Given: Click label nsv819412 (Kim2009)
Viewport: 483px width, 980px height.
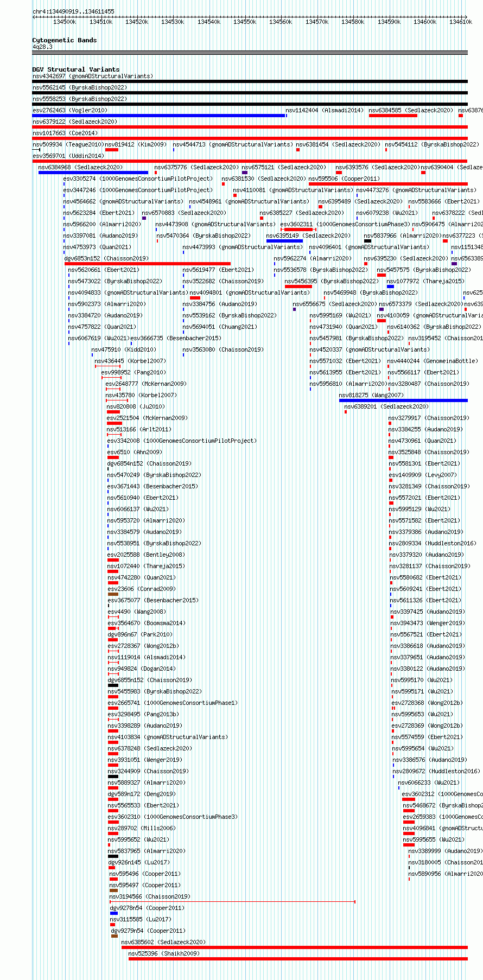Looking at the screenshot, I should (136, 144).
